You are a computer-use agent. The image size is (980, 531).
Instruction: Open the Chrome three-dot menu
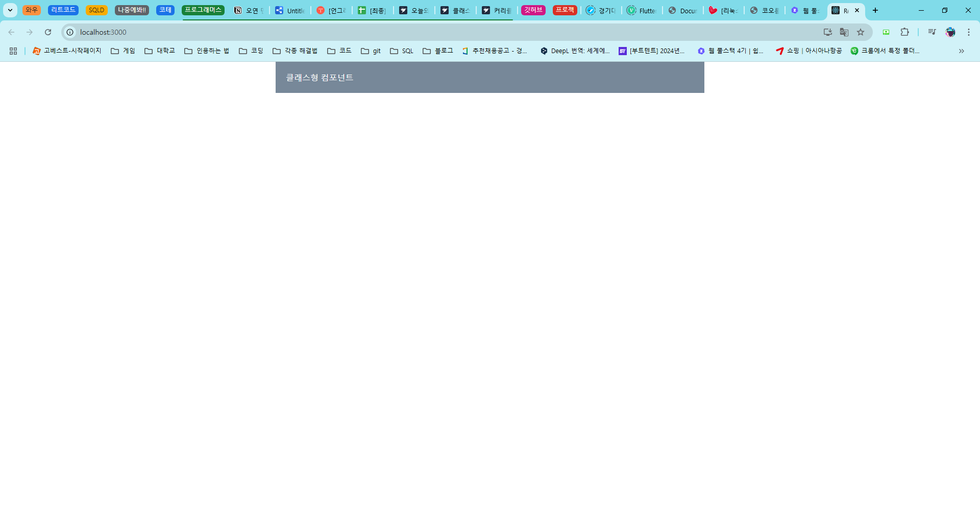point(969,32)
